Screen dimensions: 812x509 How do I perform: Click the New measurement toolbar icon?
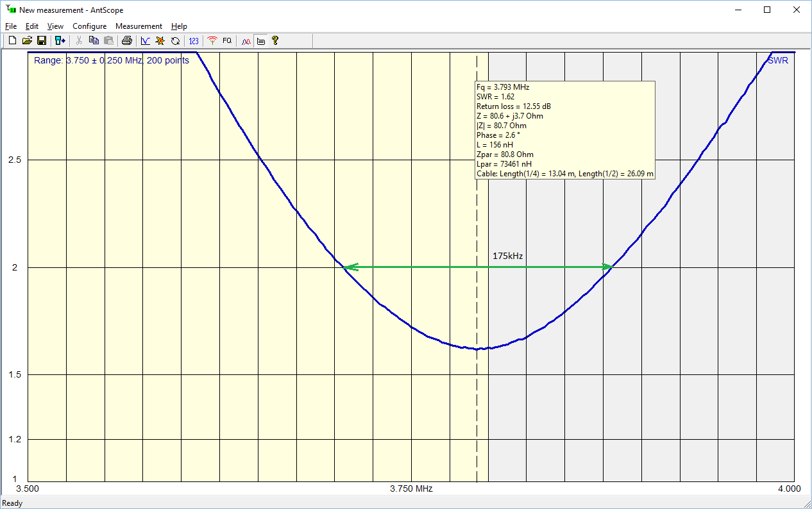[x=12, y=41]
